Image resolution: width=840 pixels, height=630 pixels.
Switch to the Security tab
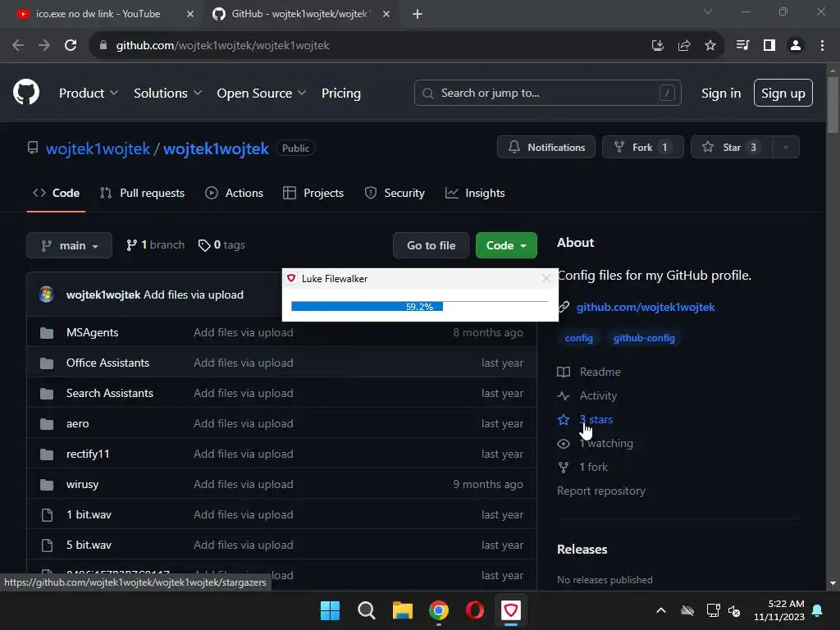(x=395, y=193)
